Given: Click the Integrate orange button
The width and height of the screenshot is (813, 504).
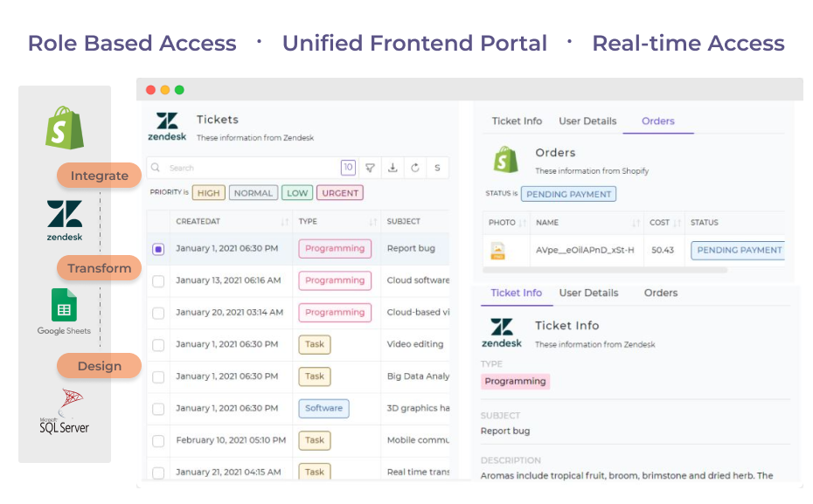Looking at the screenshot, I should click(99, 176).
